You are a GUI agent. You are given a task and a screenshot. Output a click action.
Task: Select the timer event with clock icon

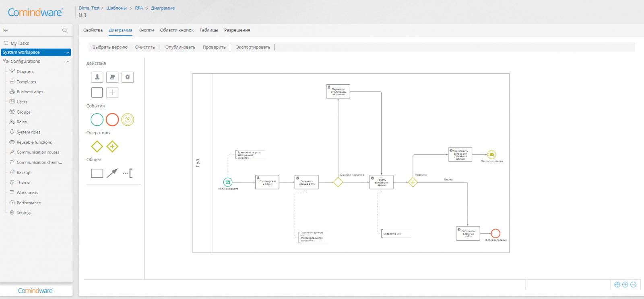point(128,120)
